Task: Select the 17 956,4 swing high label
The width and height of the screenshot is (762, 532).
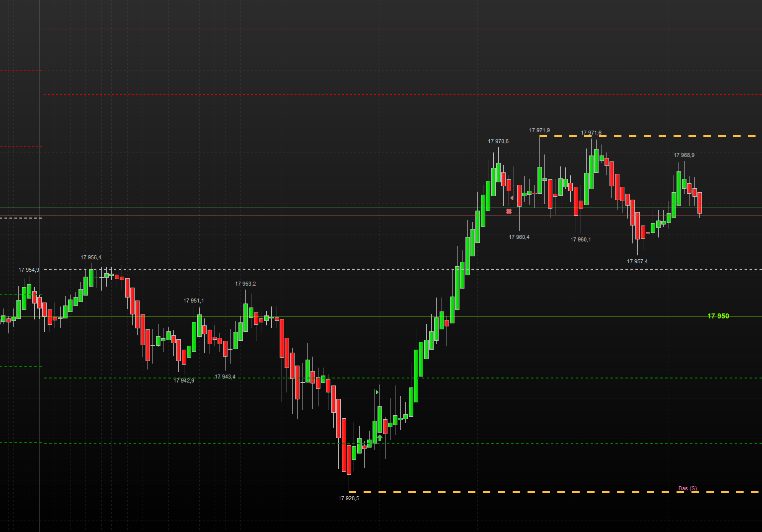Action: click(91, 257)
